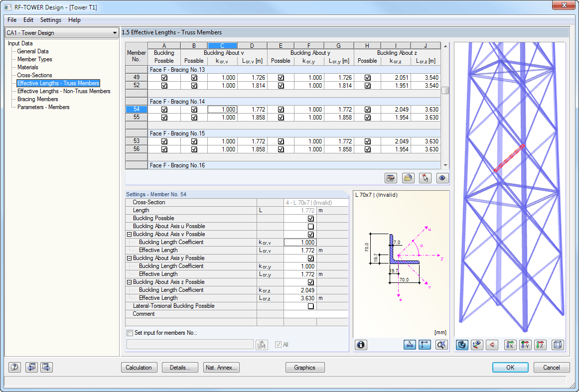Screen dimensions: 579x392
Task: Click the Comment field in settings
Action: [x=316, y=314]
